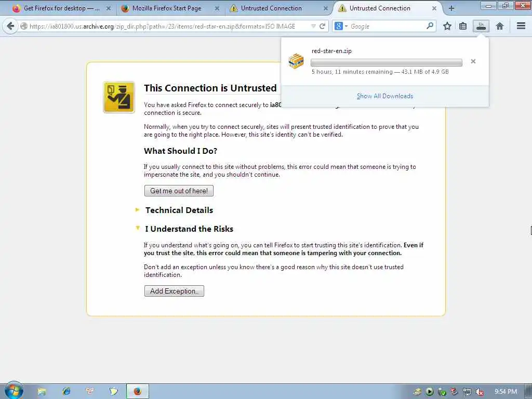
Task: Click the red-star-en.zip download progress bar
Action: 387,62
